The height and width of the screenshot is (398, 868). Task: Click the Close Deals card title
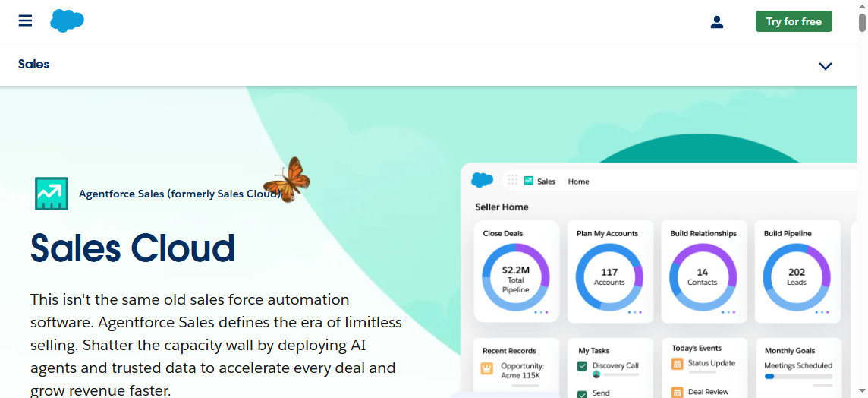(502, 233)
